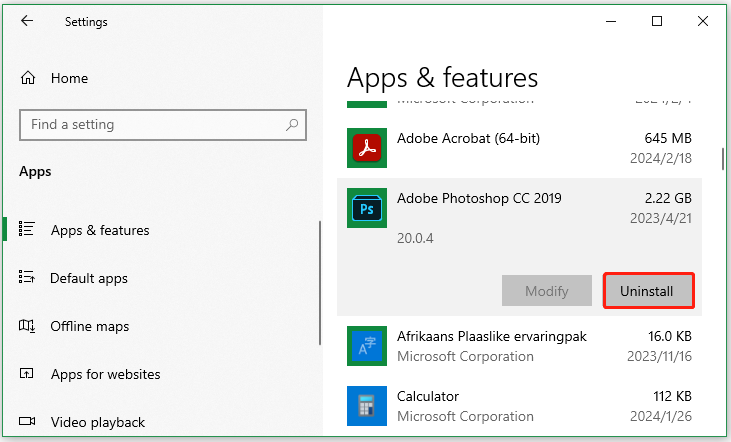The width and height of the screenshot is (731, 442).
Task: Click the back arrow in Settings
Action: [27, 21]
